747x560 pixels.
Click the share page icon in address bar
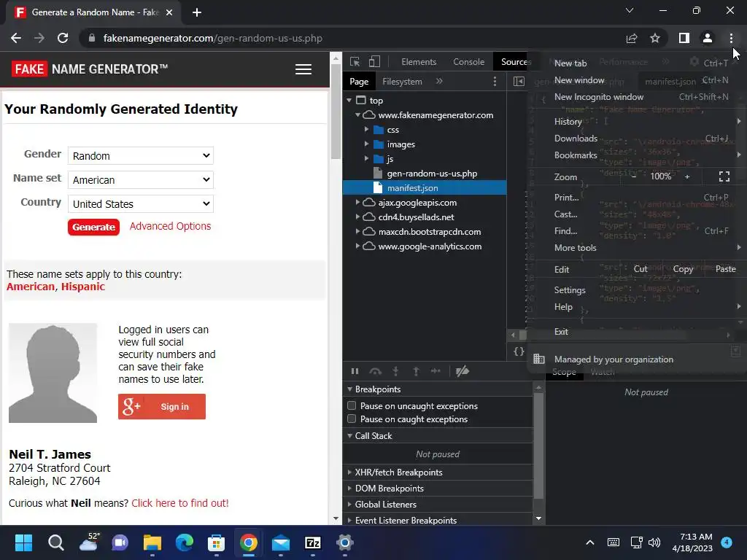631,38
